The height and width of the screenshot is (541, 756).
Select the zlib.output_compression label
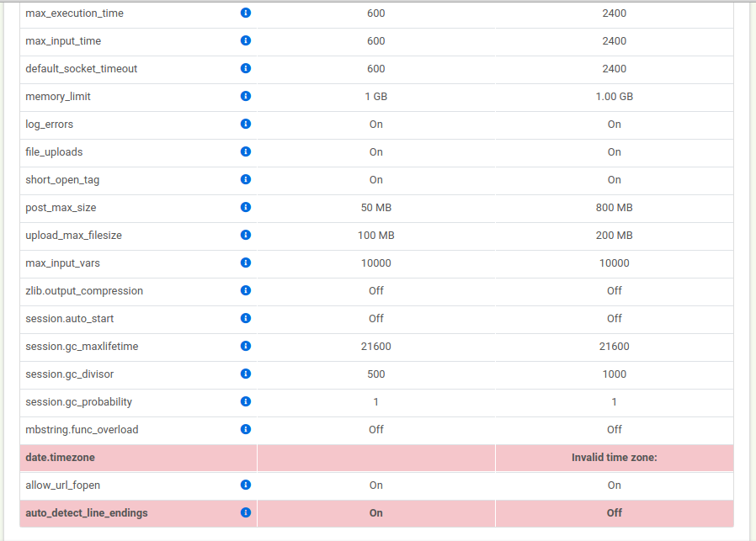click(84, 291)
